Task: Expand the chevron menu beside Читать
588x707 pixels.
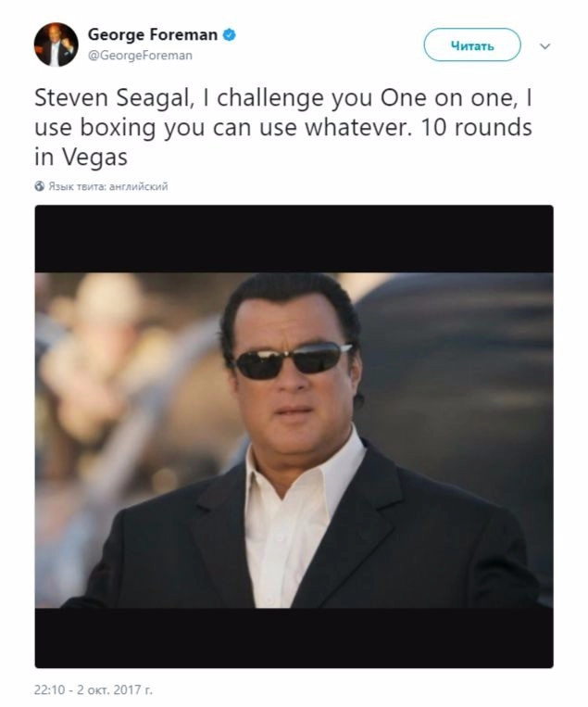Action: tap(544, 46)
